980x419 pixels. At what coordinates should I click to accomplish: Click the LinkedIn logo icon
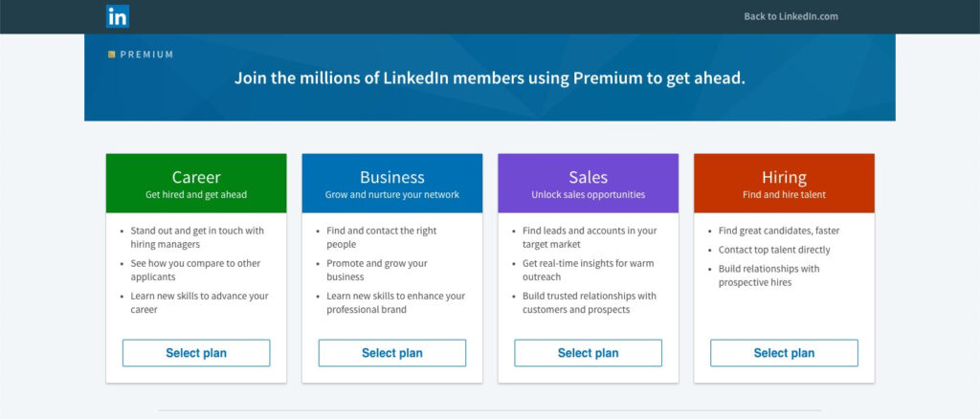(x=118, y=16)
